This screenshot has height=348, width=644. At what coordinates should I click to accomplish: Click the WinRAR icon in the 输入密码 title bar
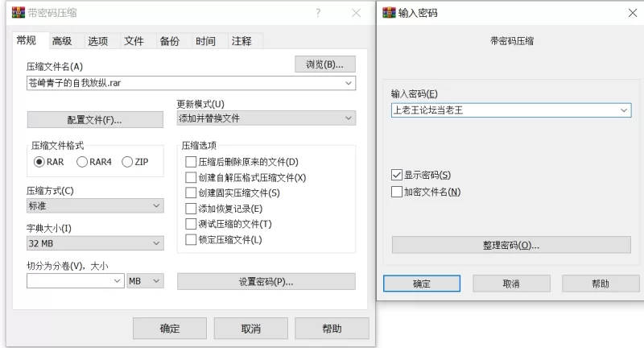coord(389,14)
